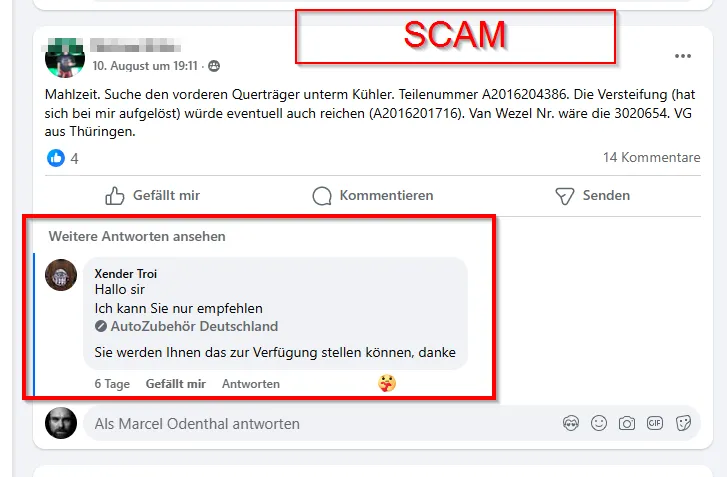Click the Senden share button
The width and height of the screenshot is (727, 477).
(593, 196)
